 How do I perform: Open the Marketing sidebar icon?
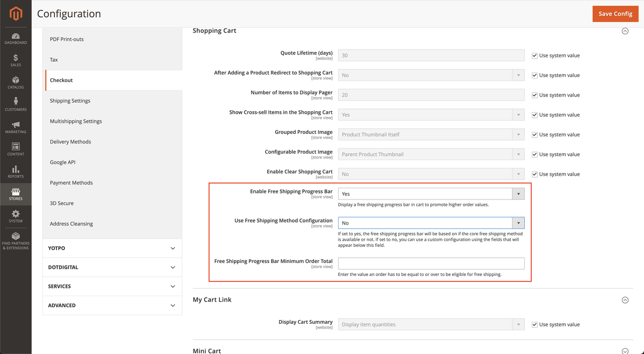(16, 127)
